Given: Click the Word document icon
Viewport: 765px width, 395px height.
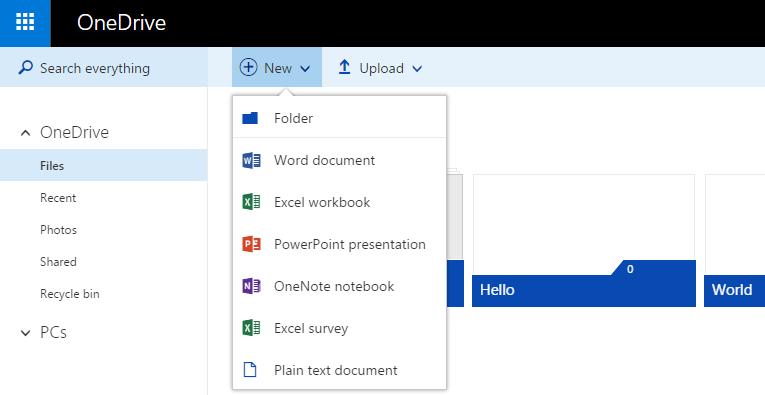Looking at the screenshot, I should pyautogui.click(x=251, y=160).
